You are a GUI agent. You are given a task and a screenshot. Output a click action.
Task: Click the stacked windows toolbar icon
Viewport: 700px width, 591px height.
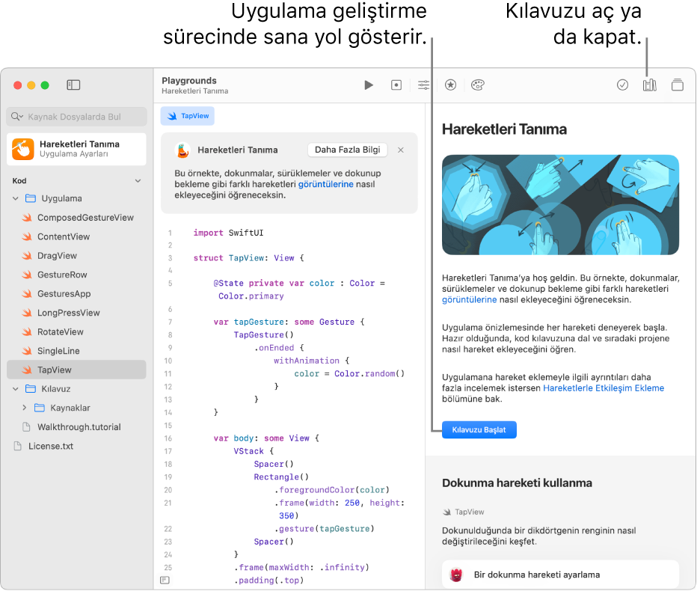(678, 85)
